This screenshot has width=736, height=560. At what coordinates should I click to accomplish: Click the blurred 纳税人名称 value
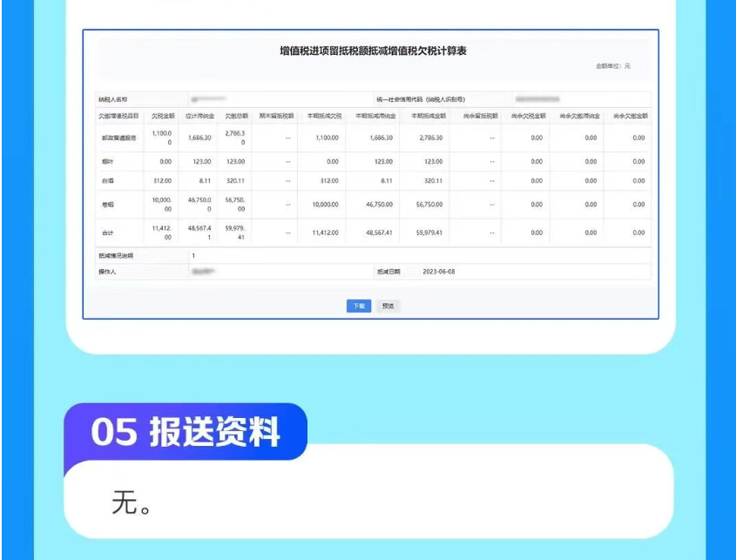tap(207, 100)
